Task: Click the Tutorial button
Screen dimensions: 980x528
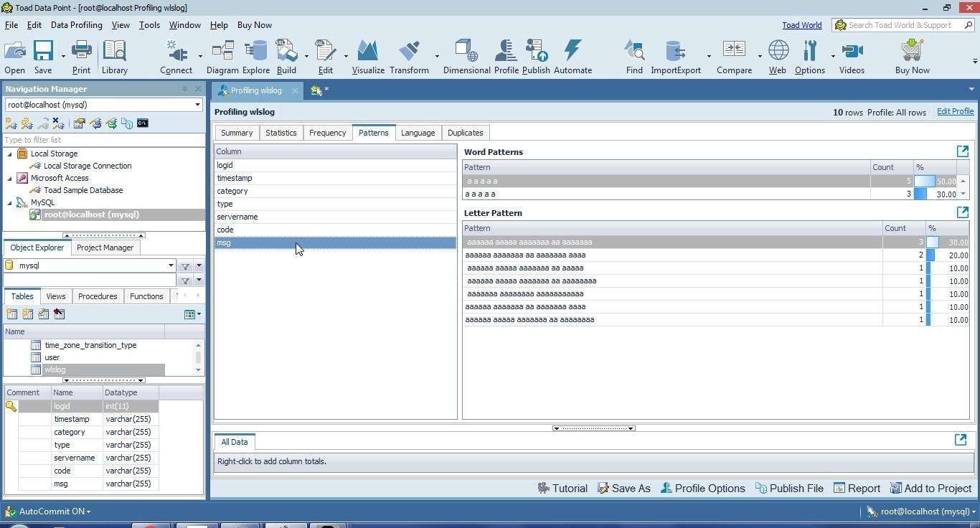Action: coord(562,489)
